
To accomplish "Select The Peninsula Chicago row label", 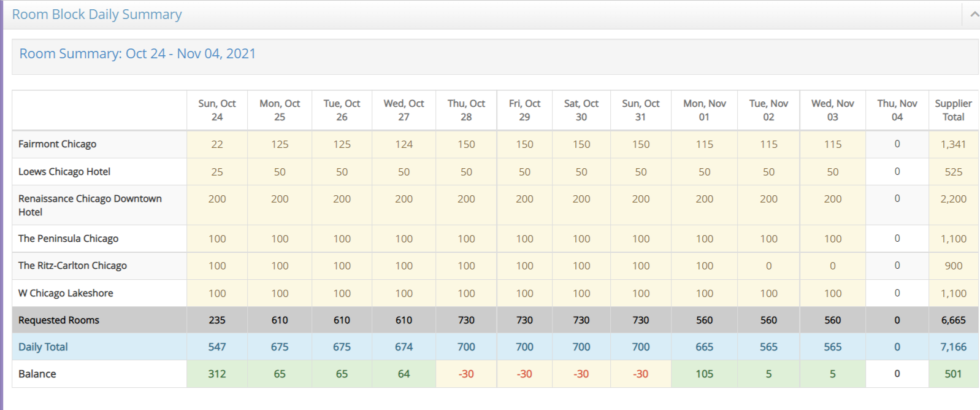I will (68, 239).
